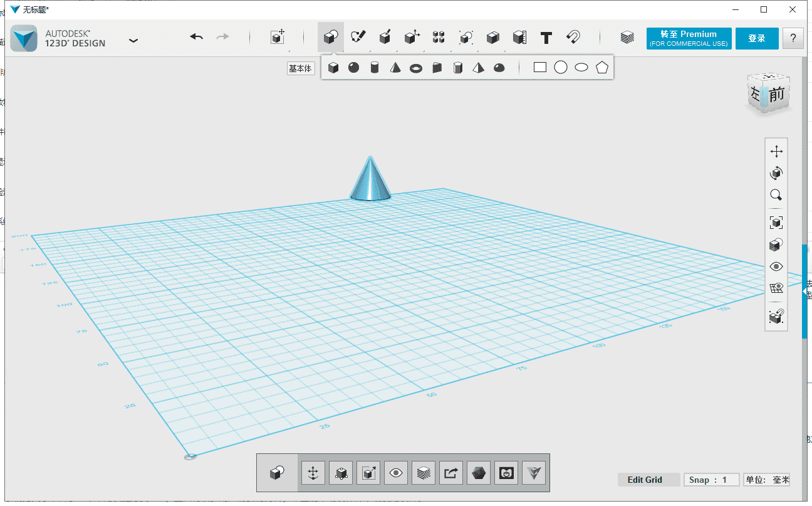Toggle hide/show eye in bottom toolbar
Image resolution: width=812 pixels, height=506 pixels.
(395, 473)
